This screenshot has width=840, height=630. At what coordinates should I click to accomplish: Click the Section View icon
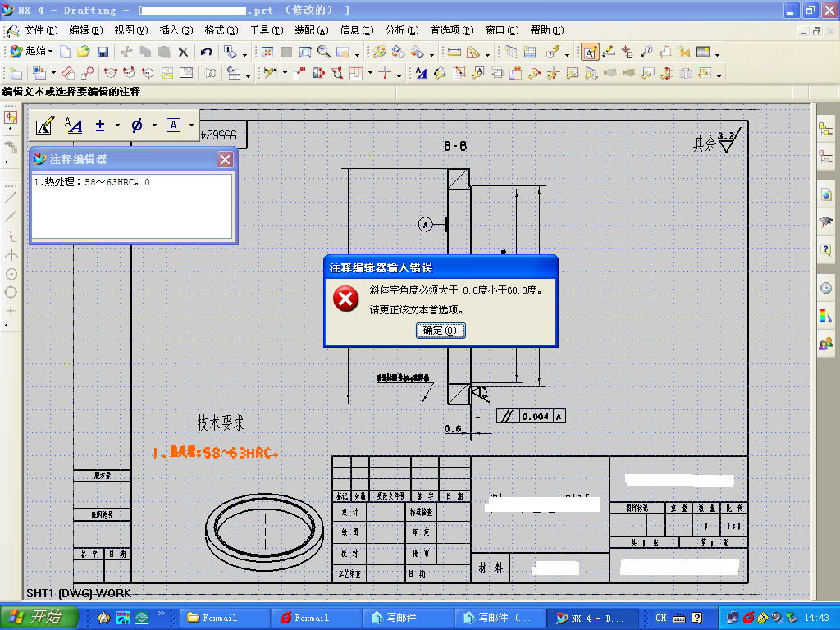point(111,73)
